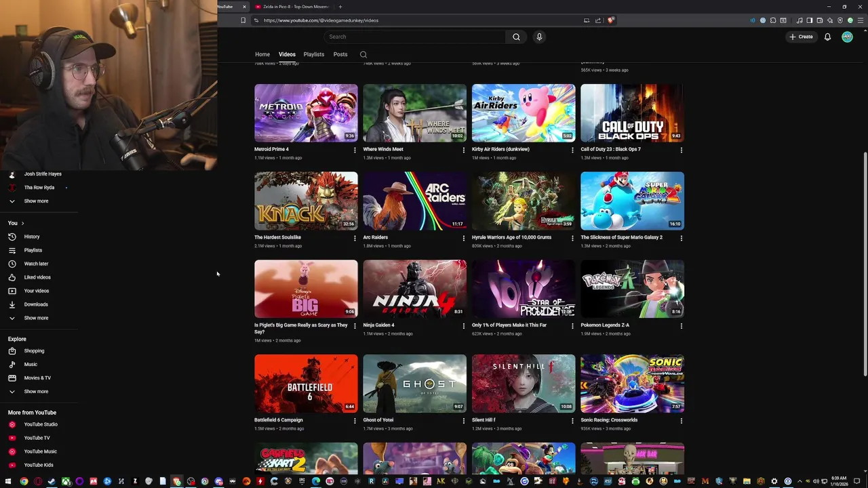Select the Videos channel tab
Image resolution: width=868 pixels, height=488 pixels.
[287, 54]
